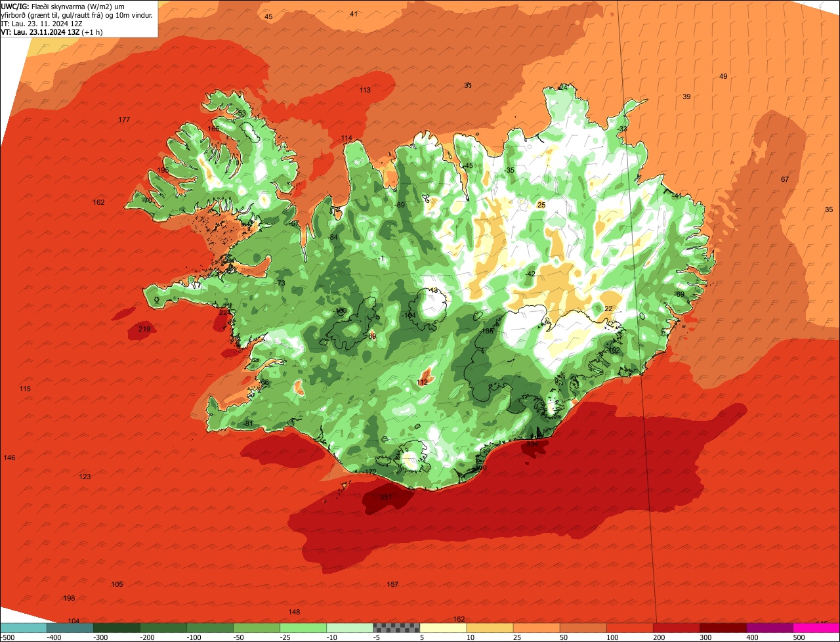The width and height of the screenshot is (840, 642).
Task: Click the -84 flux value in northwest Iceland
Action: point(333,237)
